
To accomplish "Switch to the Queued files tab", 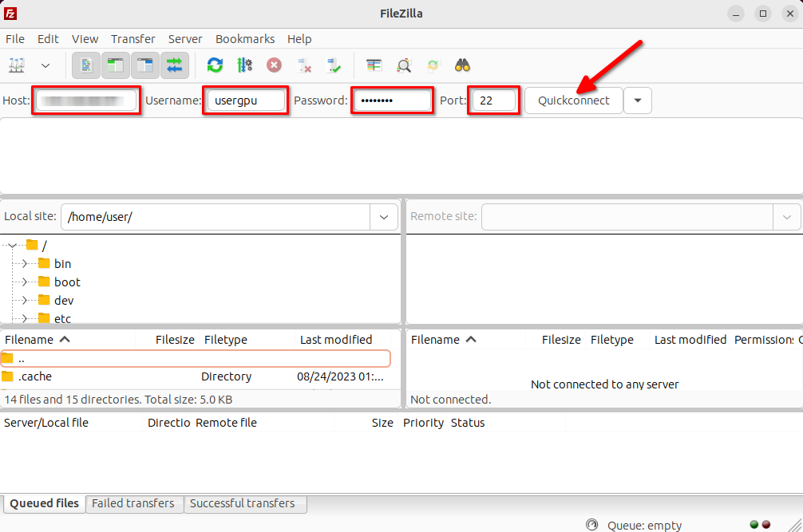I will tap(45, 503).
